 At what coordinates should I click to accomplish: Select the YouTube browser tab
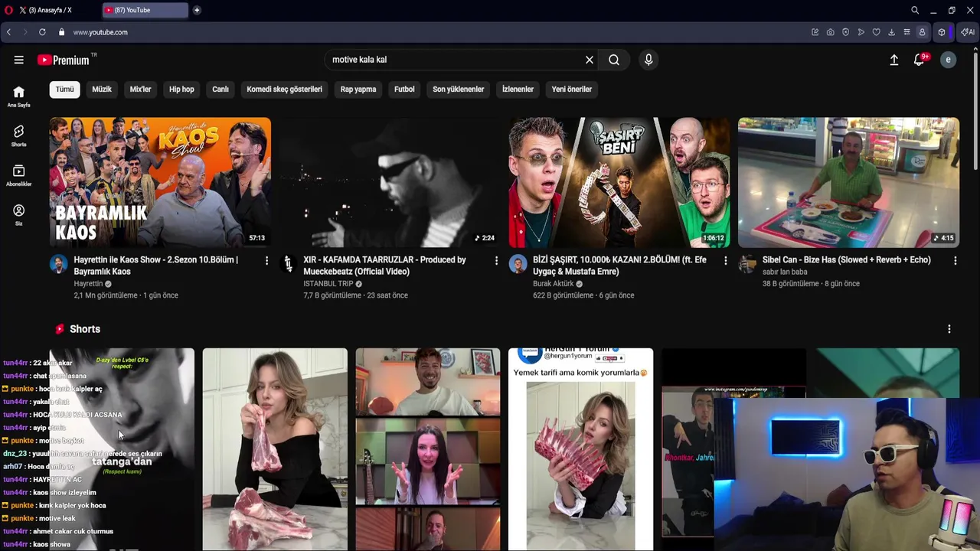[x=145, y=10]
